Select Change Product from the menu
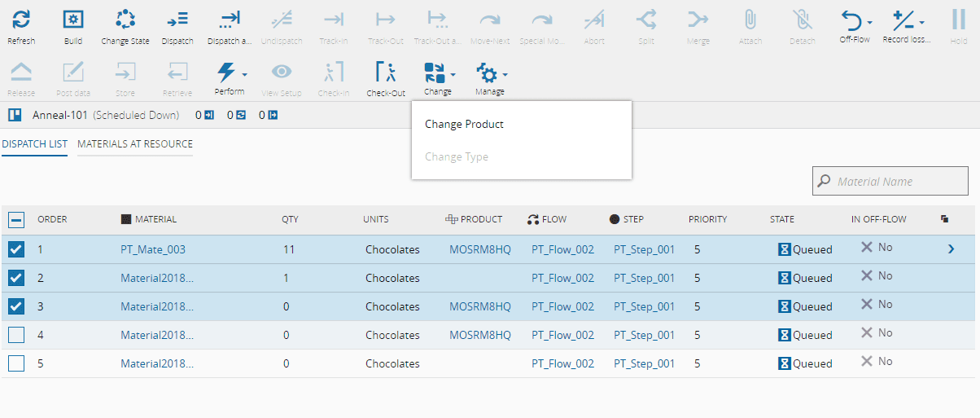Viewport: 980px width, 418px height. click(464, 125)
